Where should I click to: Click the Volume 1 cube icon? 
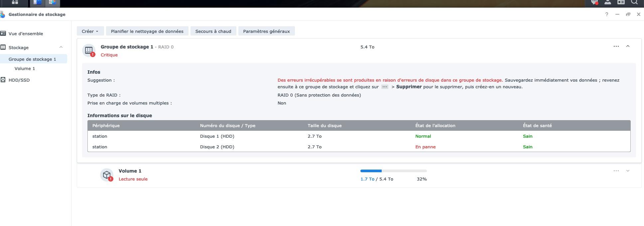pyautogui.click(x=107, y=175)
